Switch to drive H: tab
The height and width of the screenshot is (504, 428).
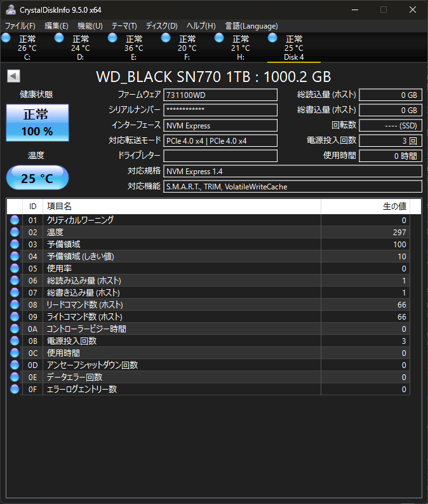(240, 48)
